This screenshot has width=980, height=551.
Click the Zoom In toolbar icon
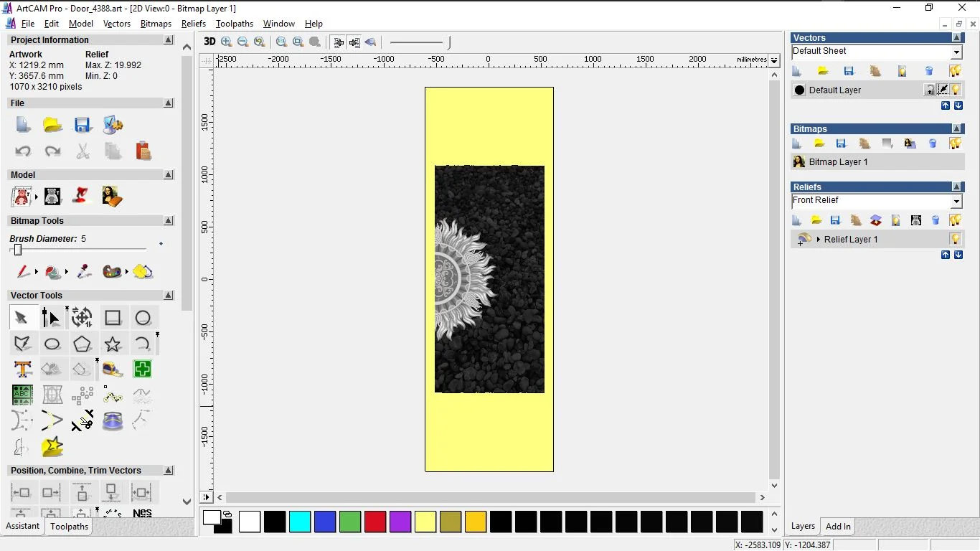pos(227,42)
